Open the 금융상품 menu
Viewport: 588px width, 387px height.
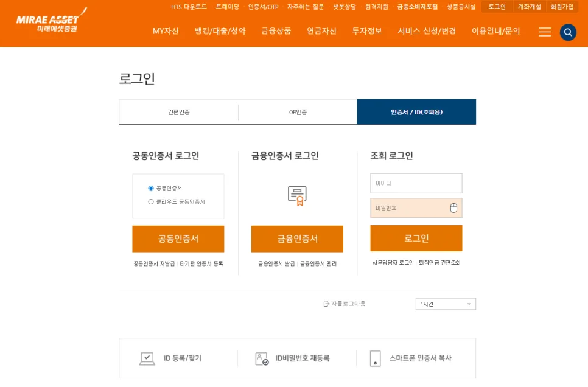[276, 31]
